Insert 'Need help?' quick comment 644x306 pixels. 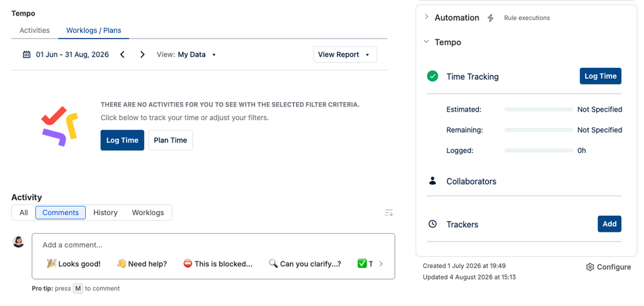pyautogui.click(x=142, y=264)
